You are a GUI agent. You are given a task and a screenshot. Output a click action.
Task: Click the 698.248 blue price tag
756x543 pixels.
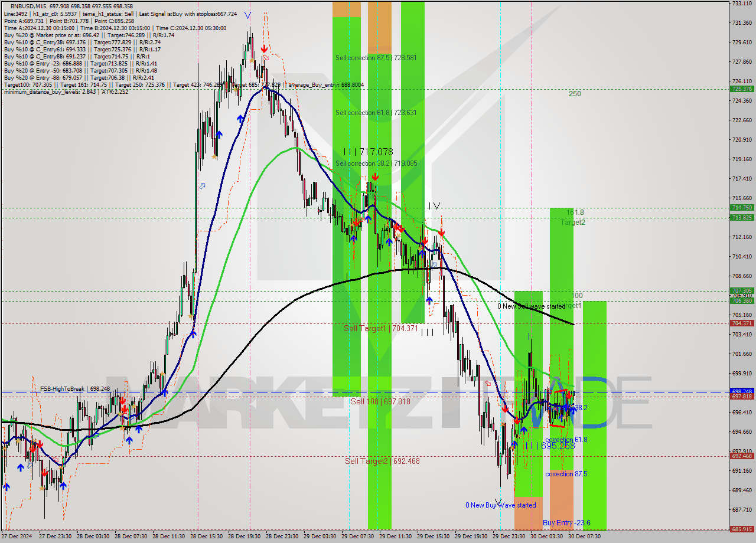[742, 391]
